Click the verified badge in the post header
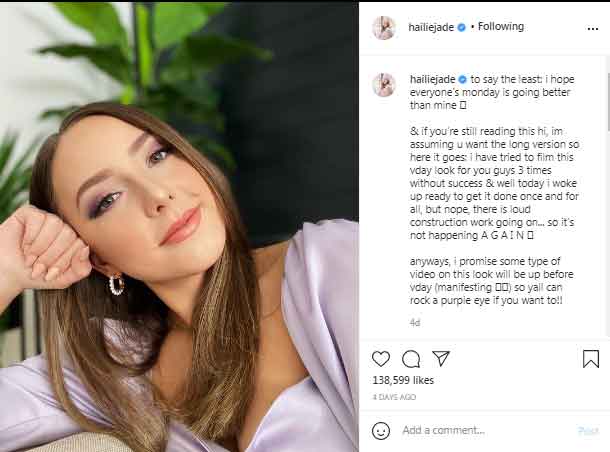Viewport: 610px width, 452px height. (x=462, y=27)
